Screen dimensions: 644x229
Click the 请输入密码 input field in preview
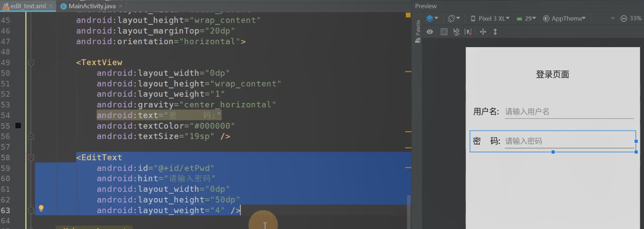[569, 141]
